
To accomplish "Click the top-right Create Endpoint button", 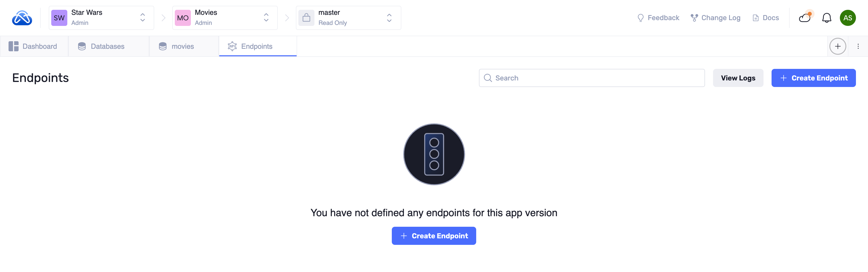I will 813,78.
